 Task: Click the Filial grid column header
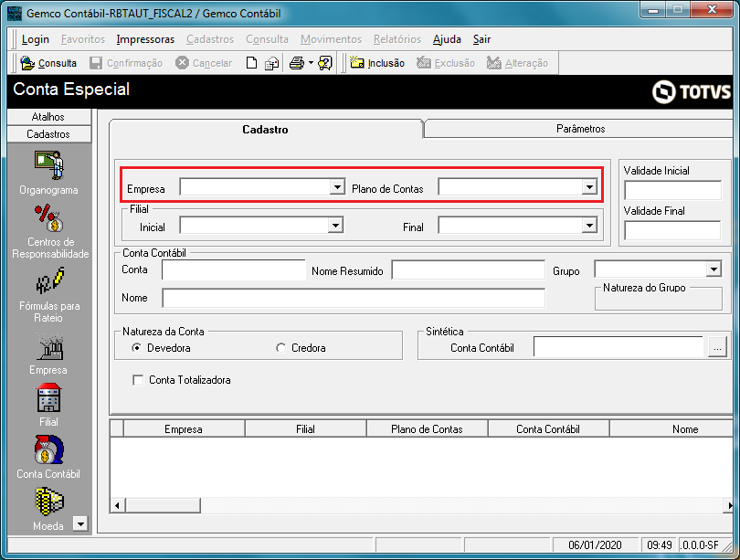point(305,428)
